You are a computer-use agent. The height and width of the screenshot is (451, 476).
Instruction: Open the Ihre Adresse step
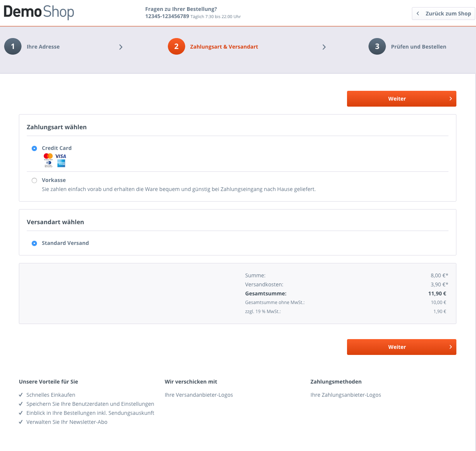click(x=43, y=47)
